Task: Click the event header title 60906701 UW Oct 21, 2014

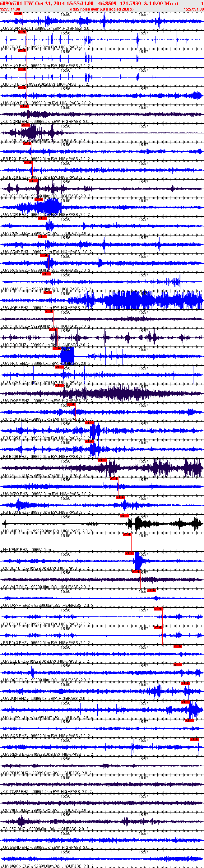Action: [x=46, y=3]
